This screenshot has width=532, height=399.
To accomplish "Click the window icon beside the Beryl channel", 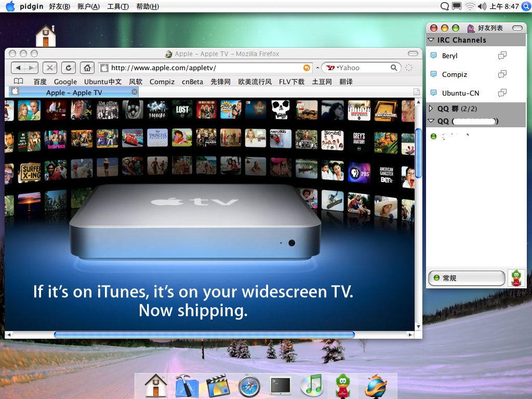I will (x=502, y=55).
